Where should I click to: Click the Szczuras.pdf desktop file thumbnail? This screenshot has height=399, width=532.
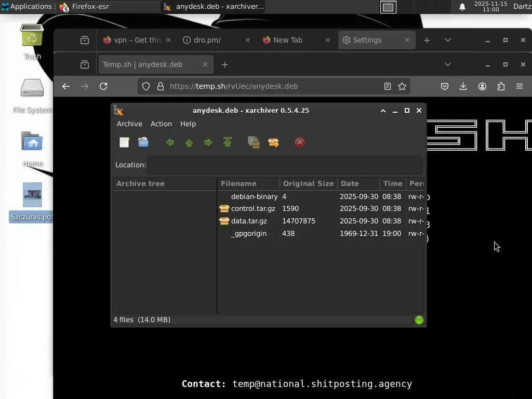pyautogui.click(x=32, y=195)
